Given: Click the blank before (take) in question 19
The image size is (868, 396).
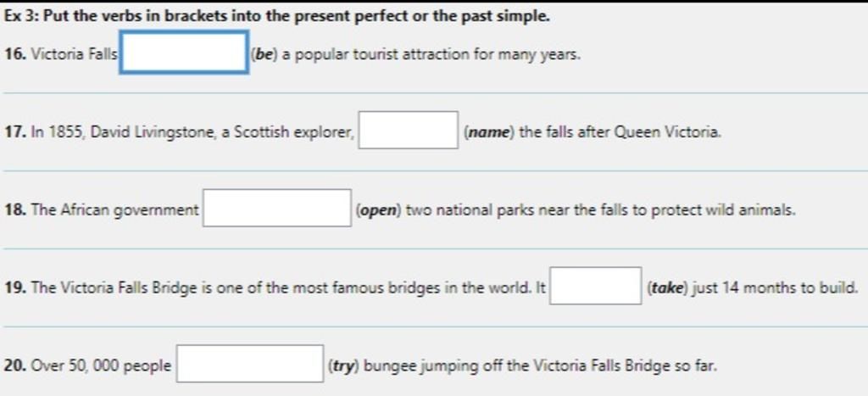Looking at the screenshot, I should pos(596,286).
